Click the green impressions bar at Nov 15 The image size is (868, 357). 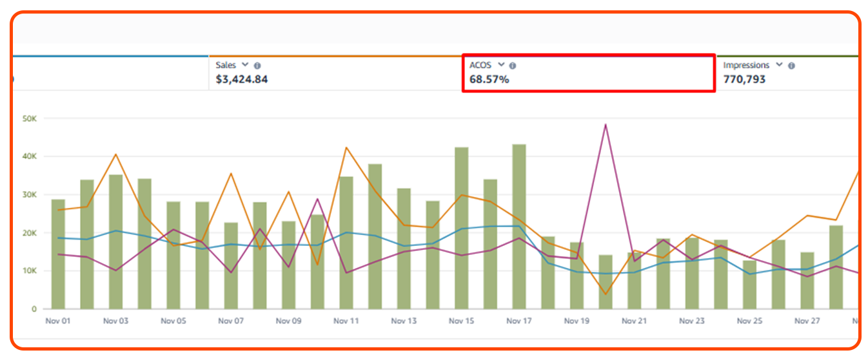(x=462, y=228)
